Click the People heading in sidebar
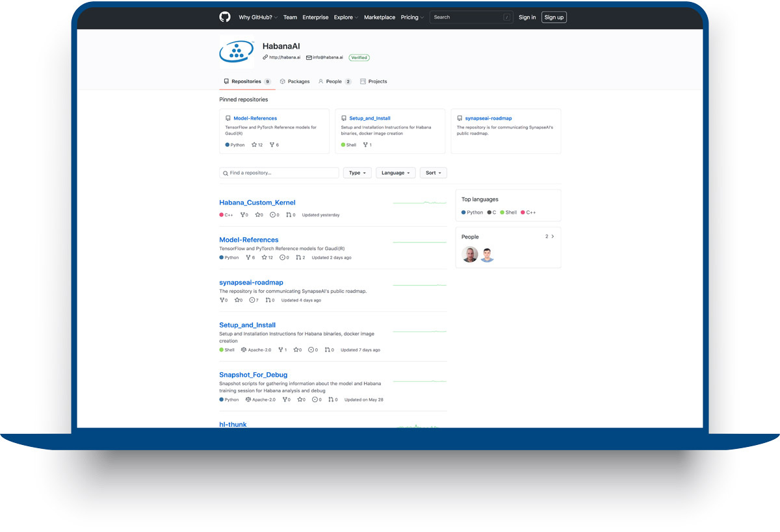 [x=470, y=237]
